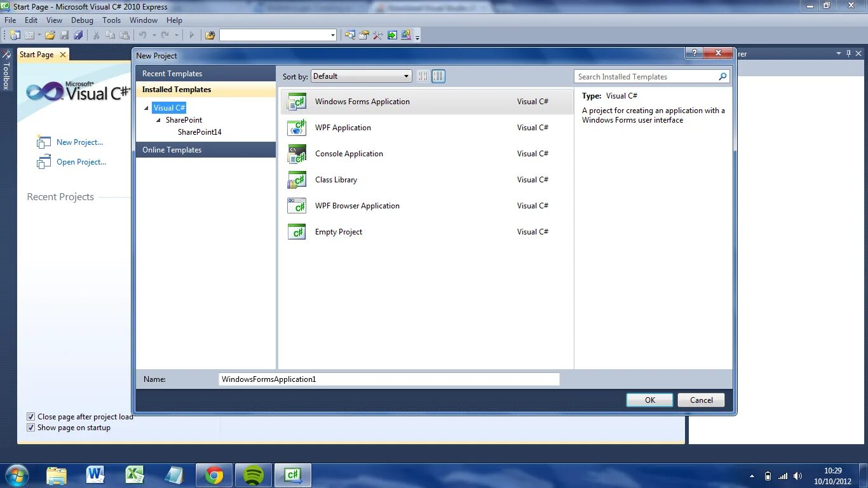Open the Sort by Default dropdown
The image size is (868, 488).
click(x=361, y=76)
